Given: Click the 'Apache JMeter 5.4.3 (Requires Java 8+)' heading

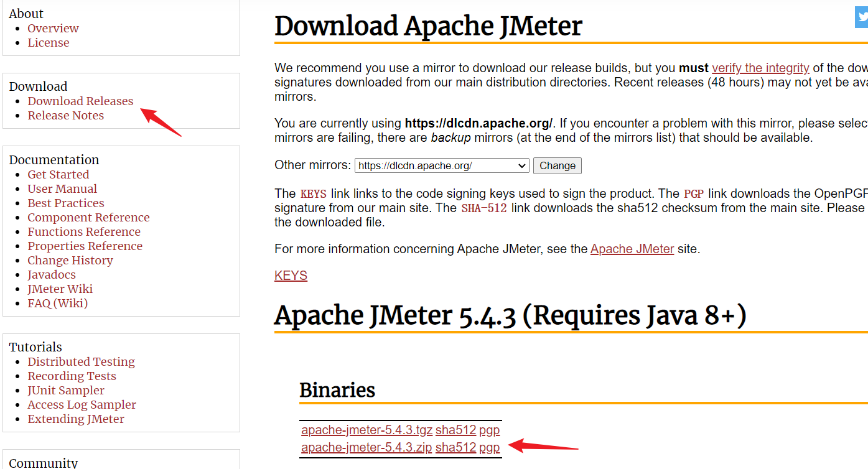Looking at the screenshot, I should 510,315.
